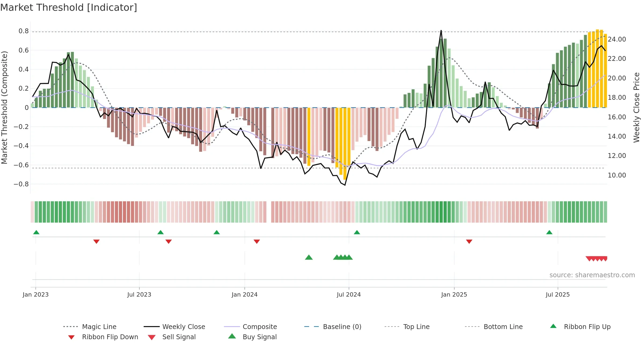Click the 24.00 weekly close price tick
This screenshot has height=362, width=644.
[617, 39]
